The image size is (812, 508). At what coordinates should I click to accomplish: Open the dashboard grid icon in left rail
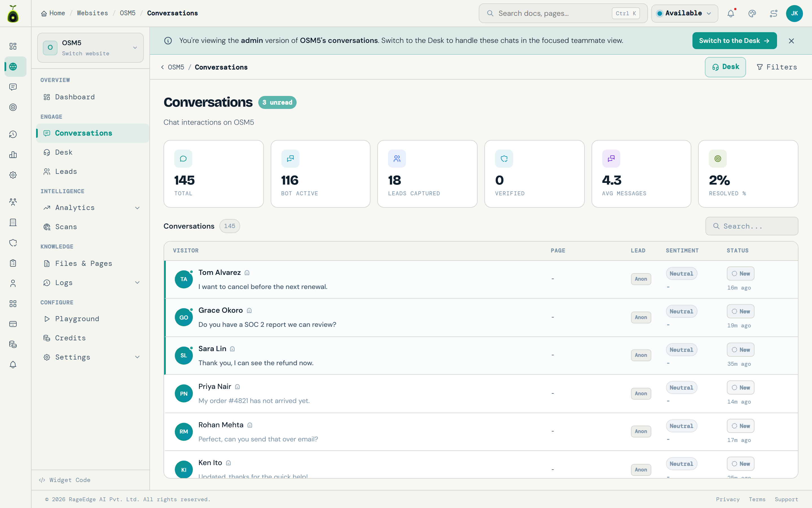click(x=13, y=46)
